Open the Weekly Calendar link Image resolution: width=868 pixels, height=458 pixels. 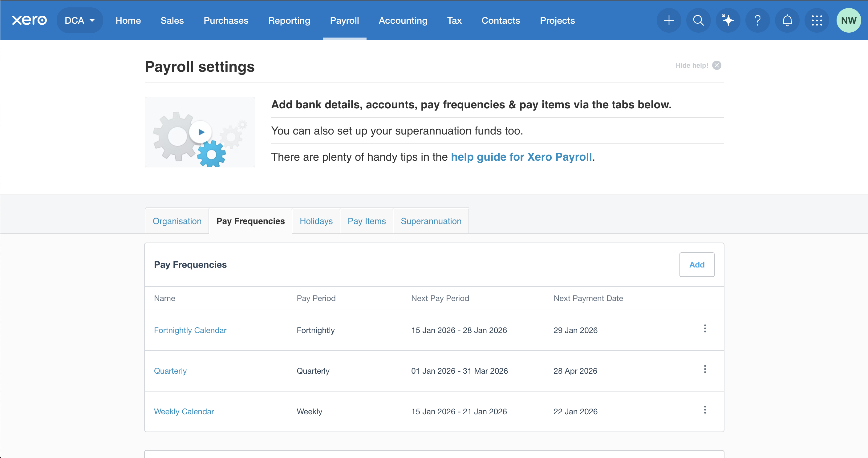(184, 412)
